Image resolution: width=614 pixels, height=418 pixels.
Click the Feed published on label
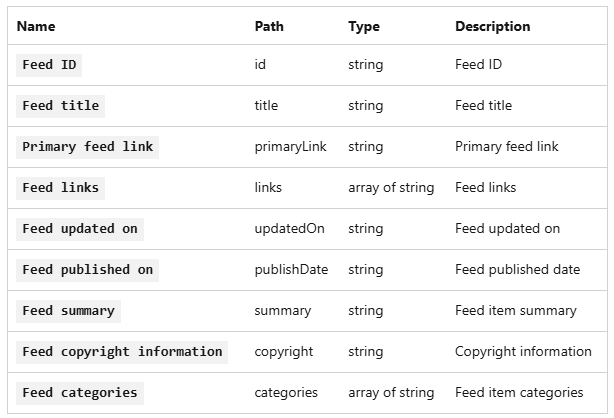[88, 270]
